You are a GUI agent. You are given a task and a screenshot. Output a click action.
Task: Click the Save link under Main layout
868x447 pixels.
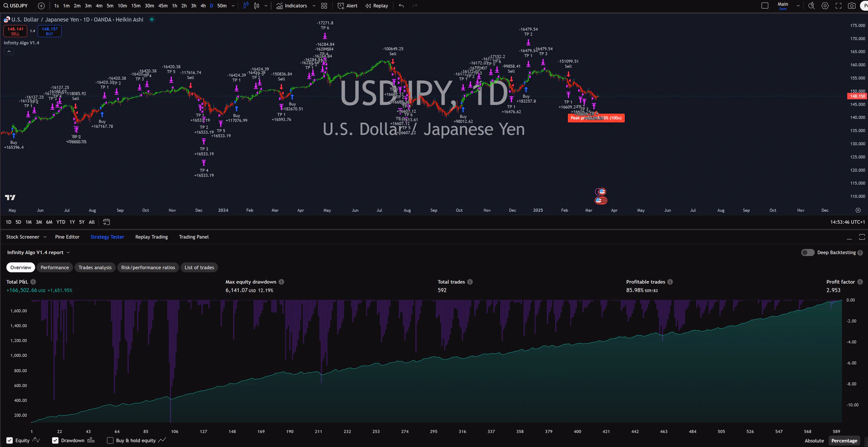(x=783, y=8)
